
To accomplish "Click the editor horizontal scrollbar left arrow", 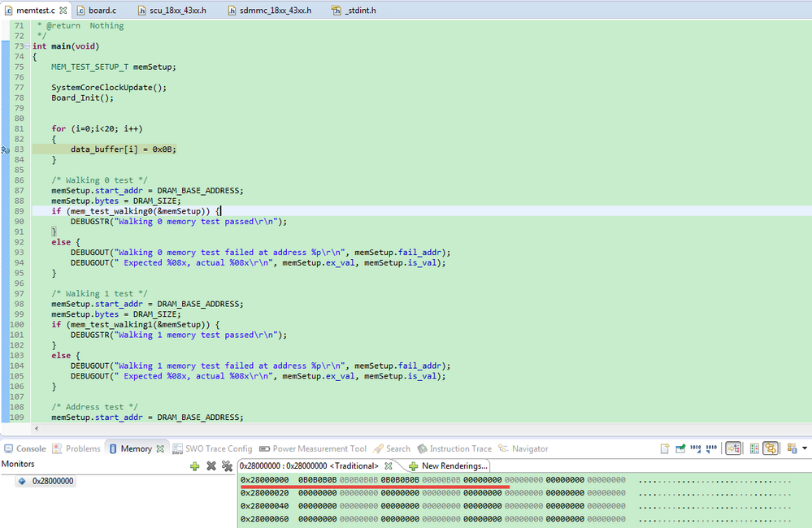I will pos(37,429).
